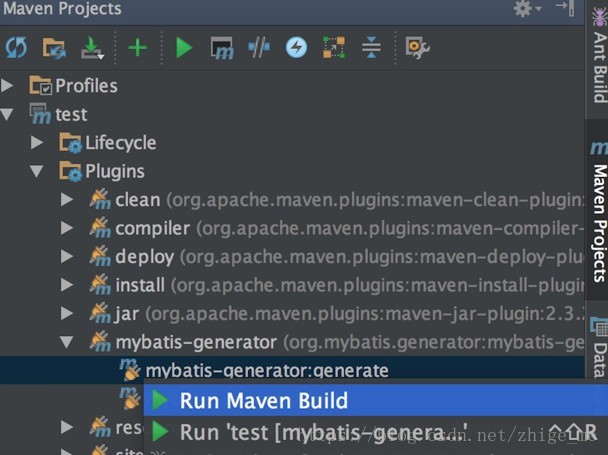This screenshot has height=455, width=608.
Task: Click the install plugin icon
Action: [100, 284]
